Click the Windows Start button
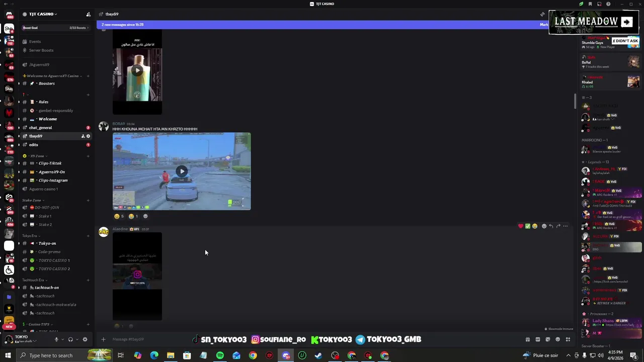Image resolution: width=644 pixels, height=362 pixels. pos(8,355)
